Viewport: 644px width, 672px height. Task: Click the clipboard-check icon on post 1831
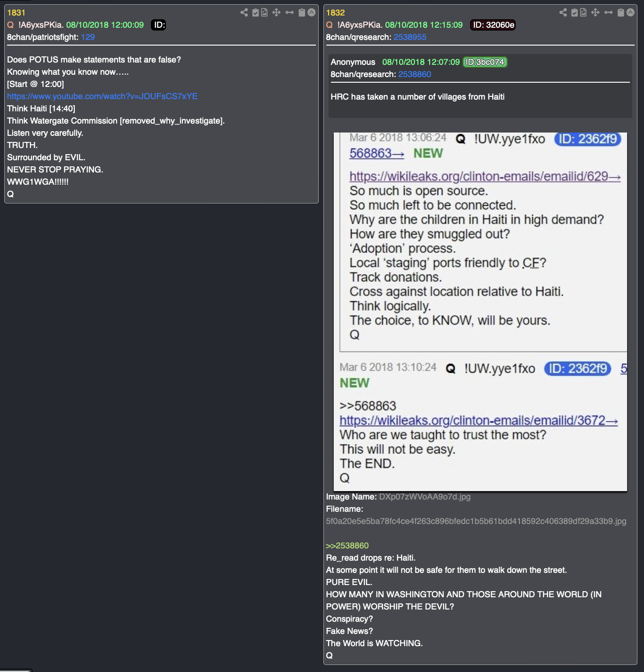coord(255,12)
